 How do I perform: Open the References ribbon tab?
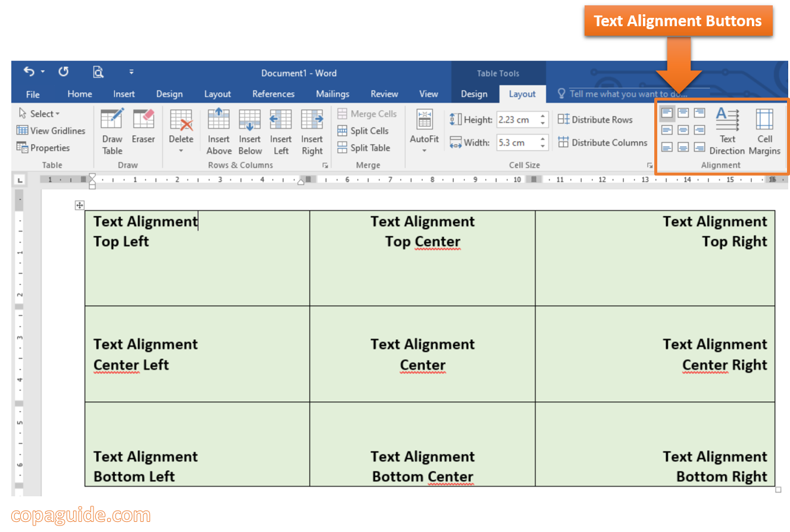coord(273,93)
